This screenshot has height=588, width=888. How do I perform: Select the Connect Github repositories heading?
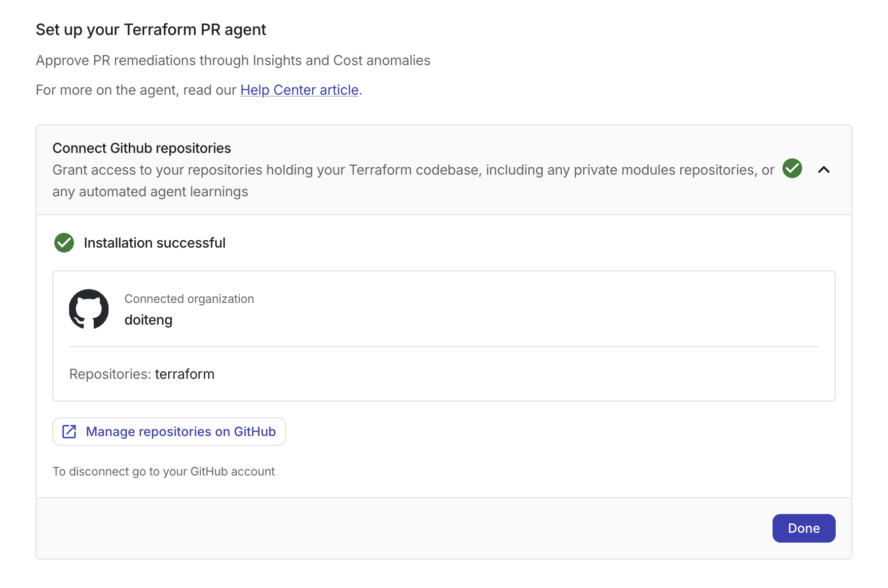[x=142, y=148]
